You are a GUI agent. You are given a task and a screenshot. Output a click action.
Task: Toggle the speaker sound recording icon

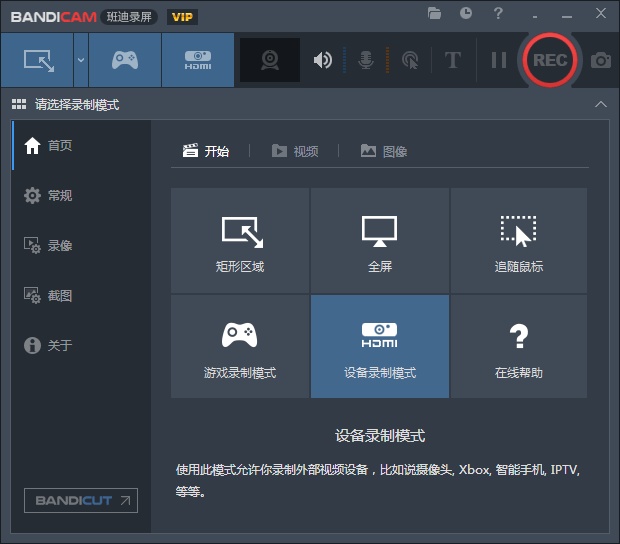(x=322, y=60)
